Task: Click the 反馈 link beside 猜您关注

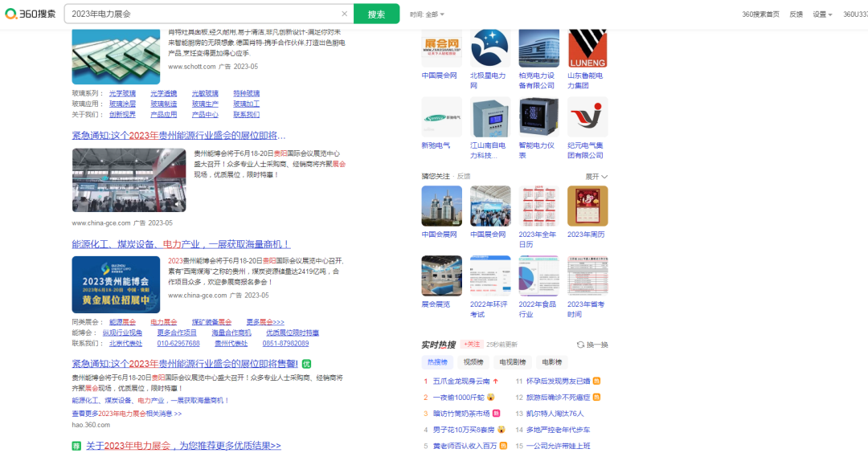Action: tap(464, 177)
